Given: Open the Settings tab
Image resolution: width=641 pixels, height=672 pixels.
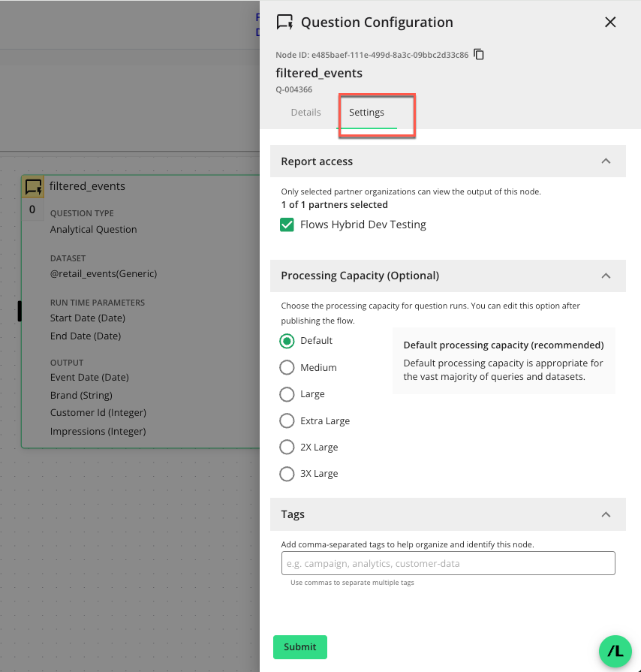Looking at the screenshot, I should pos(366,113).
